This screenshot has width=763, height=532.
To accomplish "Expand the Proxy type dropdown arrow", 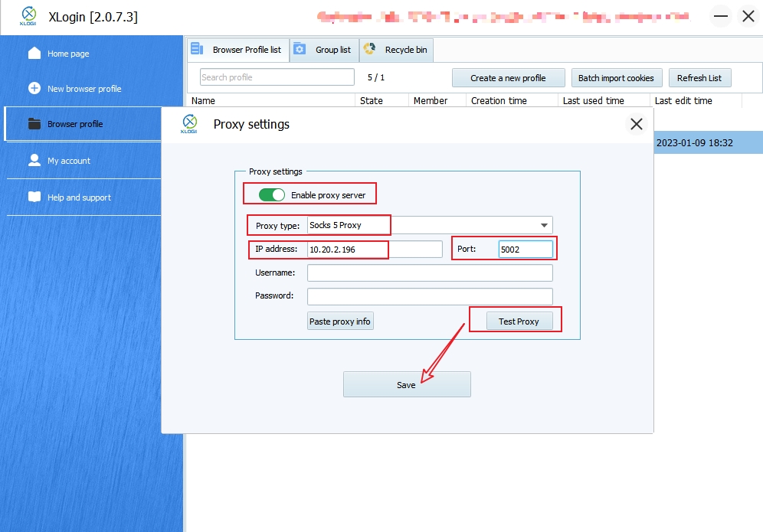I will point(544,225).
